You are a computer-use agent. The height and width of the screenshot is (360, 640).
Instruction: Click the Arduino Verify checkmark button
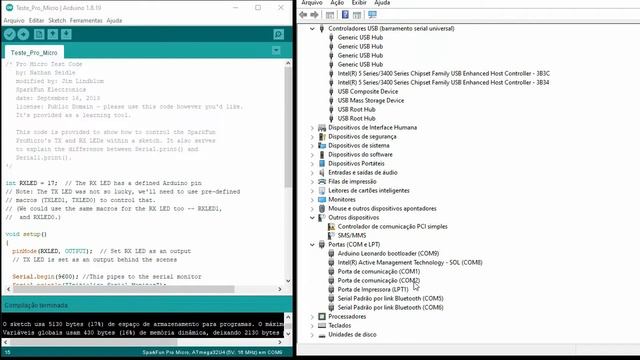coord(10,34)
